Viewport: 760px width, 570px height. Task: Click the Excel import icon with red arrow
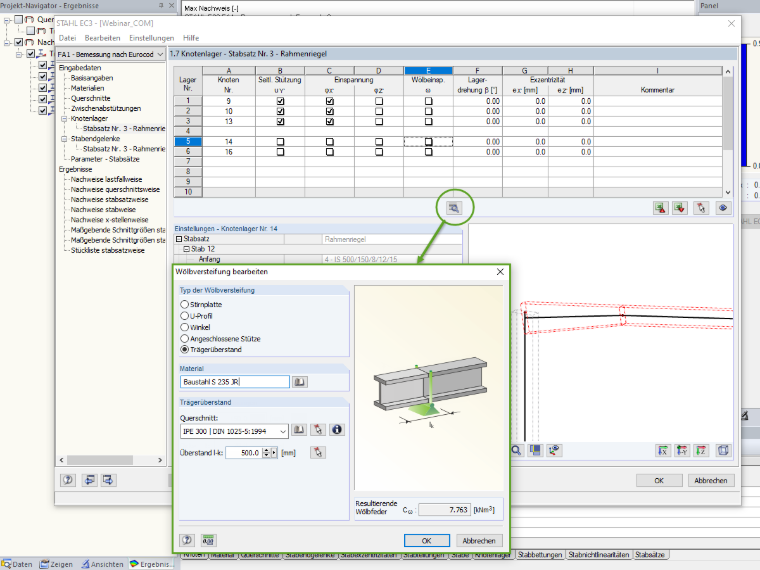point(680,208)
